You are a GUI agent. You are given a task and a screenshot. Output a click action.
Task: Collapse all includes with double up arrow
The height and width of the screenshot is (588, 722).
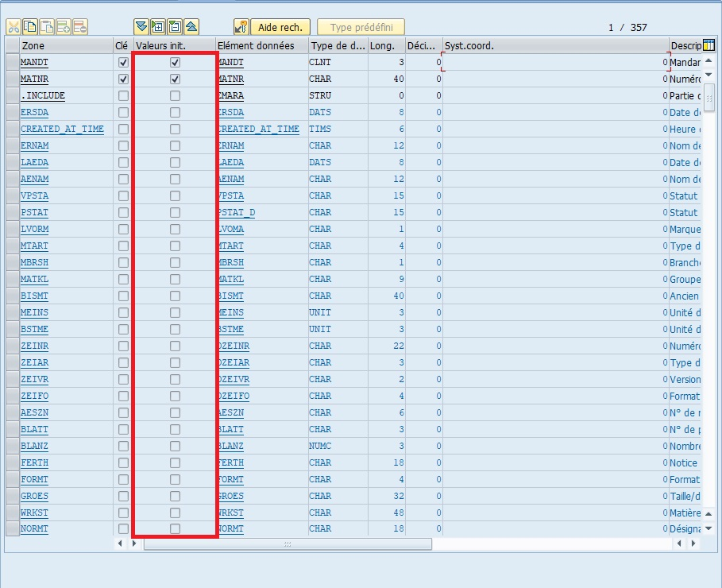[191, 27]
